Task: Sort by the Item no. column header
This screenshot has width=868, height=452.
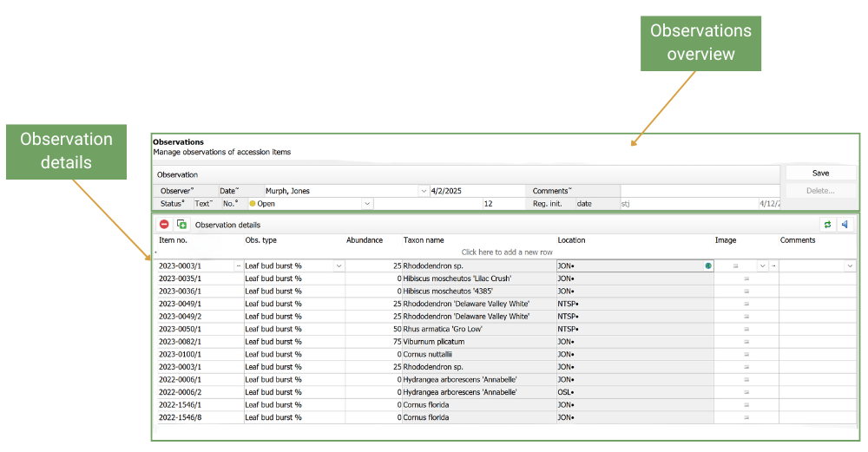Action: click(x=173, y=240)
